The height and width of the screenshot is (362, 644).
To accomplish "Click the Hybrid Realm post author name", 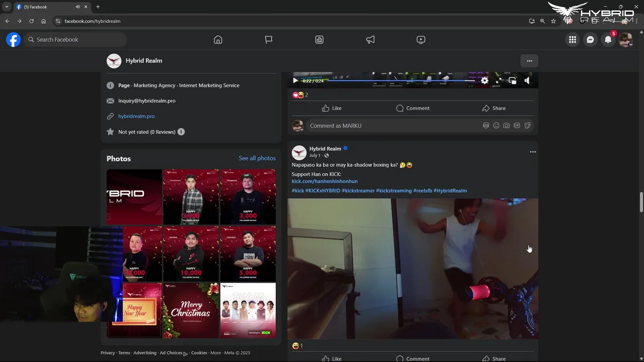I will 325,149.
